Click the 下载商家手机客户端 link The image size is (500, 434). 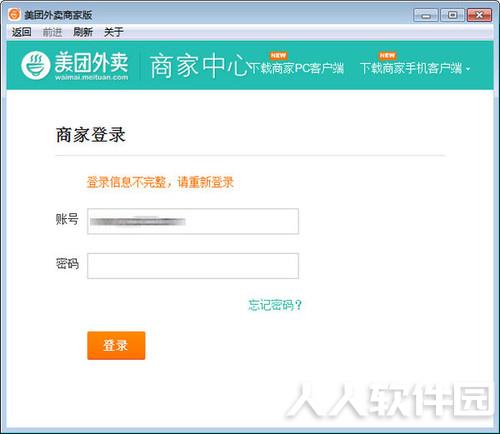pos(411,68)
